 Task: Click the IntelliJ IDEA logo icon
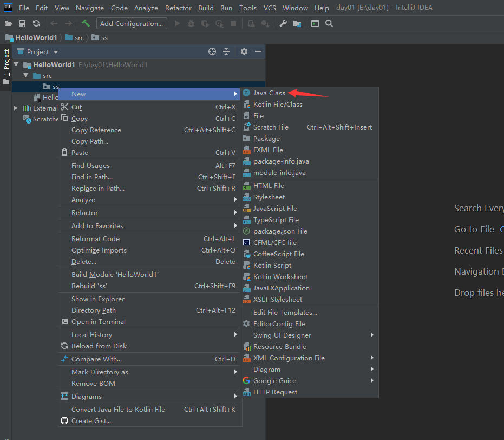(8, 8)
